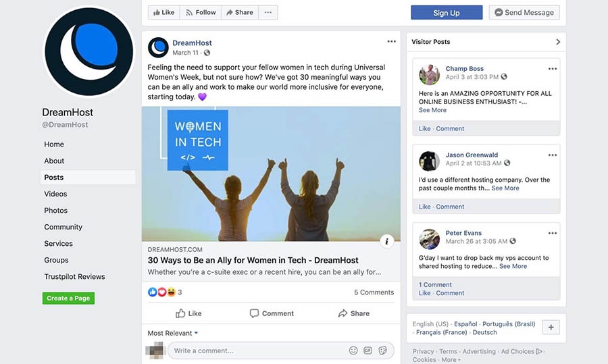Viewport: 608px width, 364px height.
Task: Click the Follow button
Action: click(x=201, y=12)
